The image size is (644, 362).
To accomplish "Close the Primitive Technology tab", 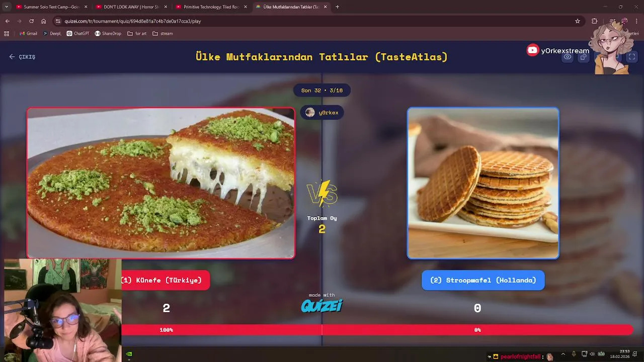I will pos(246,7).
